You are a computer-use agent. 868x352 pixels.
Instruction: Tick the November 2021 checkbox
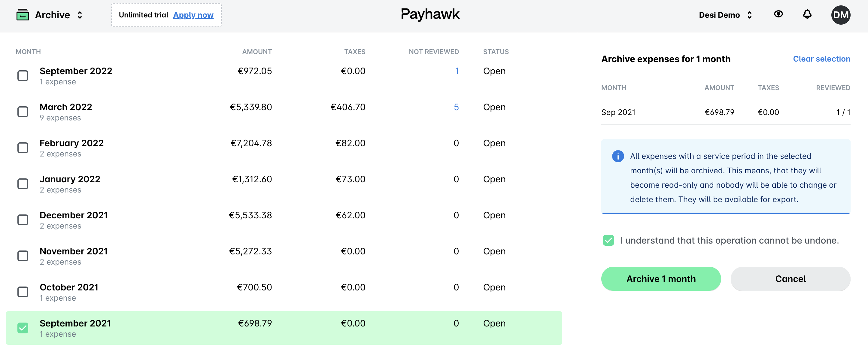click(23, 256)
